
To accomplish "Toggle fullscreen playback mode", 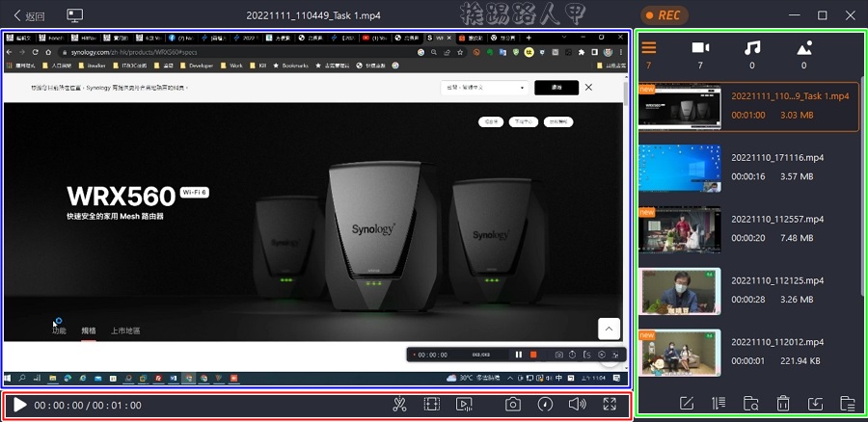I will click(610, 405).
